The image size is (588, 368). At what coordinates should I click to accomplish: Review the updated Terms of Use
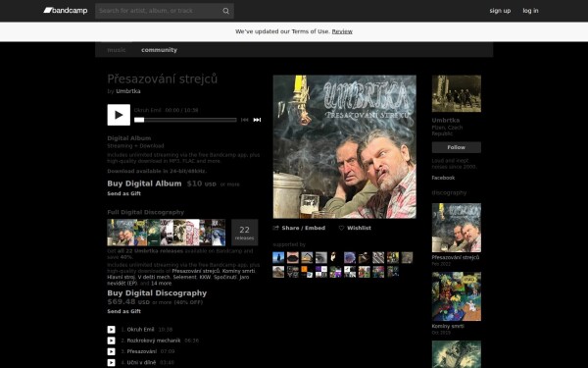(x=342, y=31)
